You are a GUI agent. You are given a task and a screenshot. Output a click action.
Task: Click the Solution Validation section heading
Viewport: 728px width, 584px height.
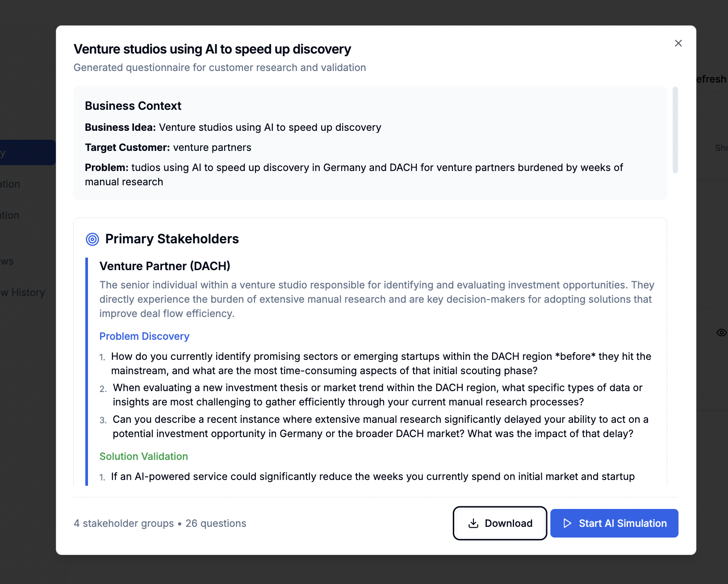tap(143, 456)
